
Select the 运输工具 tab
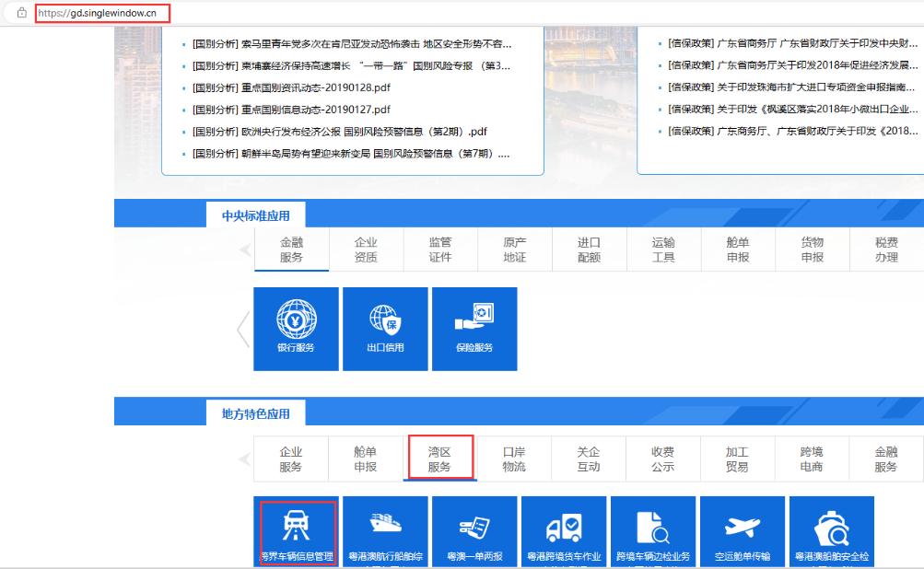(x=663, y=250)
